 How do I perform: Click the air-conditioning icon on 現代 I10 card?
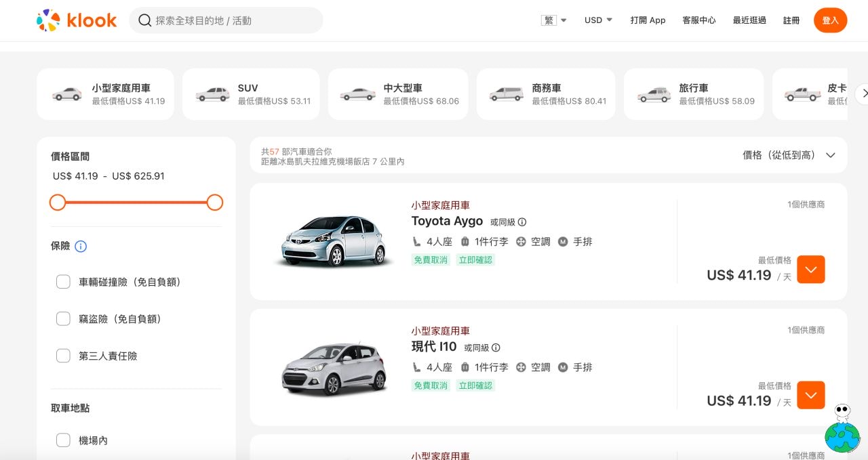pos(521,367)
